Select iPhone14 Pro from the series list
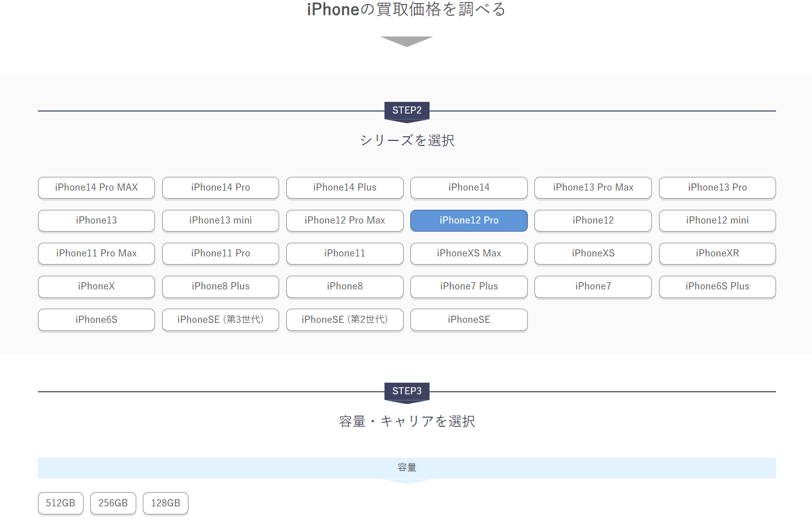The width and height of the screenshot is (812, 520). pos(220,188)
